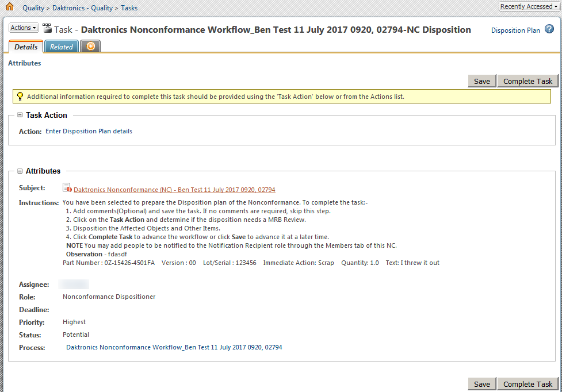Click the Text: I threw it out value
The width and height of the screenshot is (562, 392).
412,263
